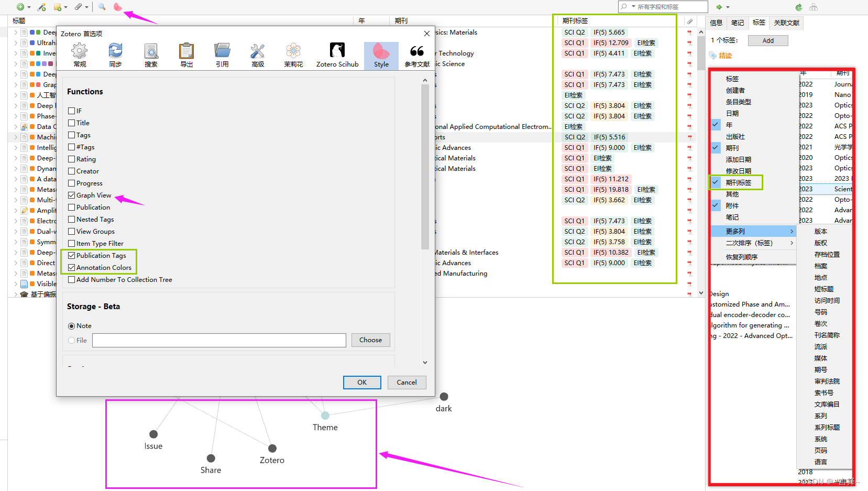
Task: Enable the IF checkbox
Action: 72,111
